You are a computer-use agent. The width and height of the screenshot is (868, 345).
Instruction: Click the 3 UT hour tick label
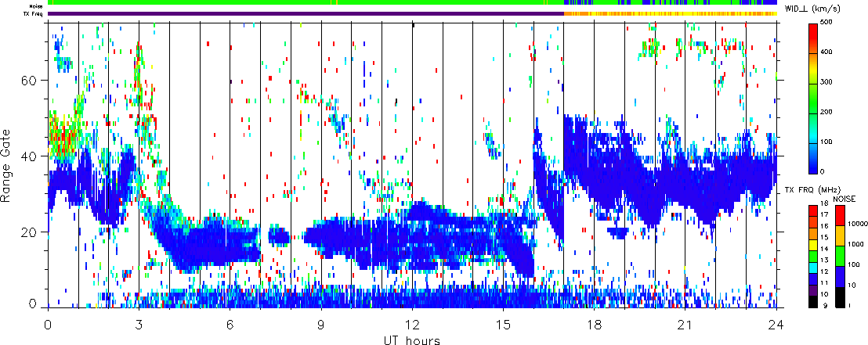point(139,323)
